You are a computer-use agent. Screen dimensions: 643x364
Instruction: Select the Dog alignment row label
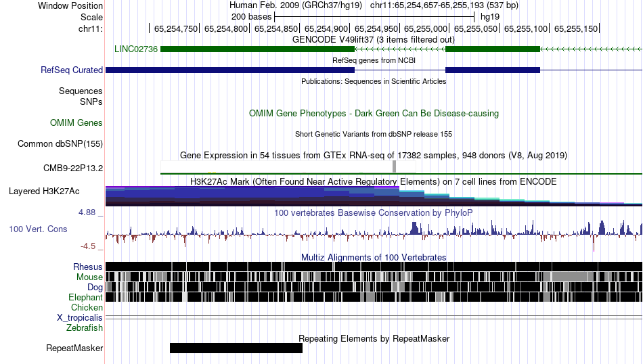pos(95,288)
